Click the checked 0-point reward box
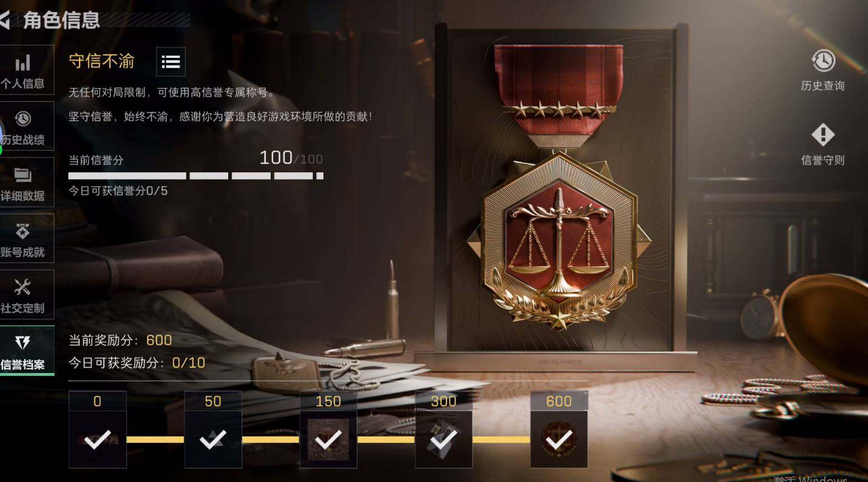 pos(97,430)
